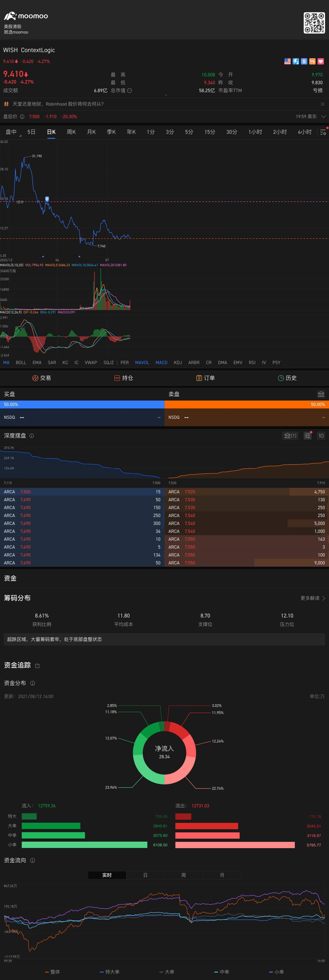Screen dimensions: 329x980
Task: Share the 资金追踪 section icon
Action: coord(37,666)
